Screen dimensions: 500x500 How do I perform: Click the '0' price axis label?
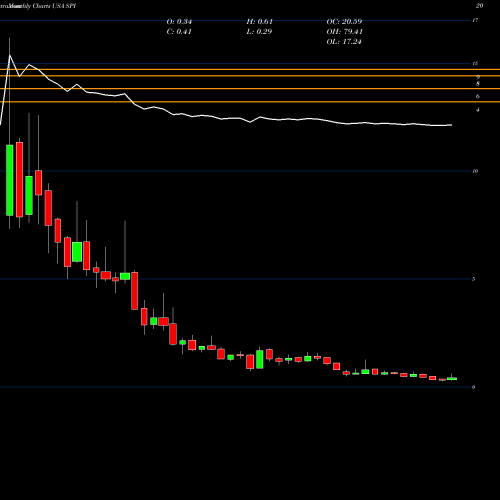click(x=473, y=387)
